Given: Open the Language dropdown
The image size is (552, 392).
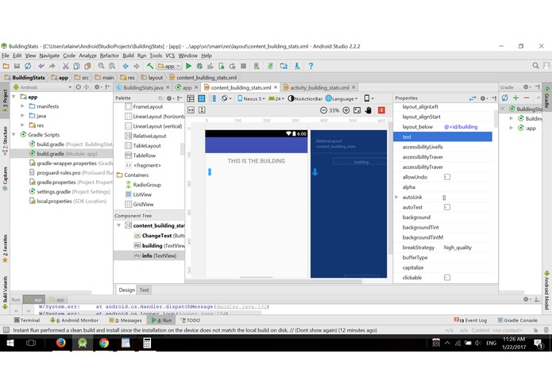Looking at the screenshot, I should point(342,98).
